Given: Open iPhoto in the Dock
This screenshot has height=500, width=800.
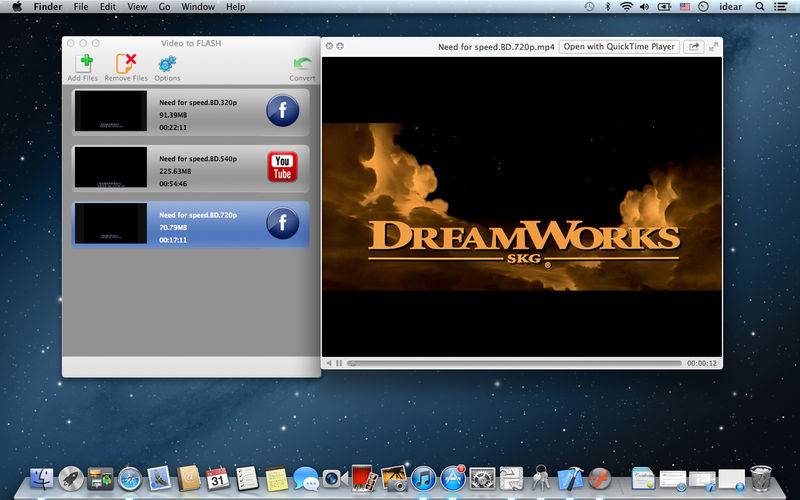Looking at the screenshot, I should [x=394, y=479].
